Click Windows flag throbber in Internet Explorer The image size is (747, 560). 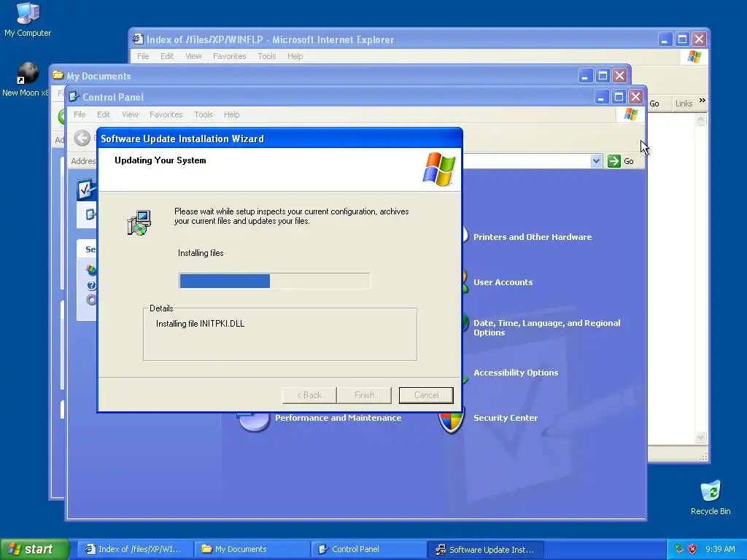694,56
